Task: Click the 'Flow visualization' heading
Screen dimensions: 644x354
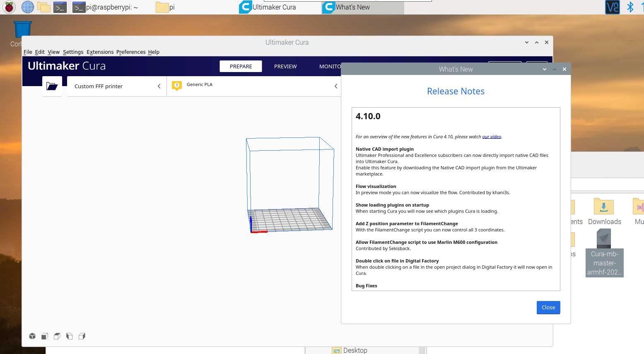Action: point(376,186)
